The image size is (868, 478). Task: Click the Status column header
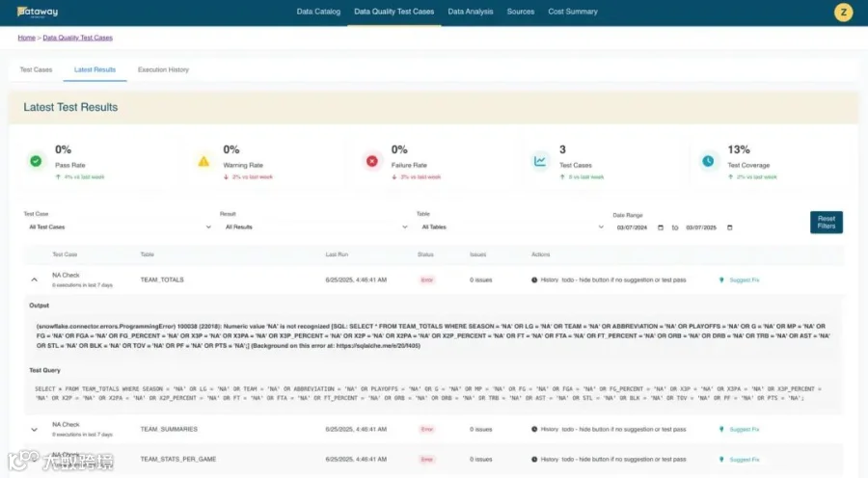pos(425,254)
